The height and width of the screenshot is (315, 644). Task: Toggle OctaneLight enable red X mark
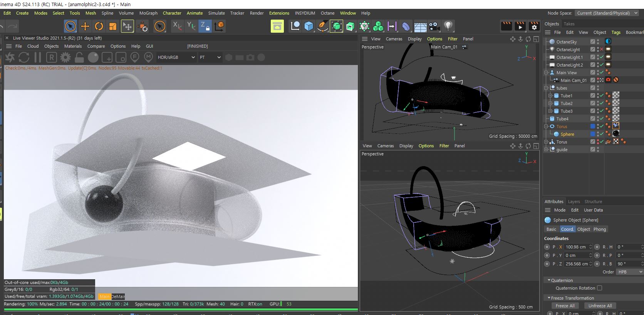pos(602,50)
